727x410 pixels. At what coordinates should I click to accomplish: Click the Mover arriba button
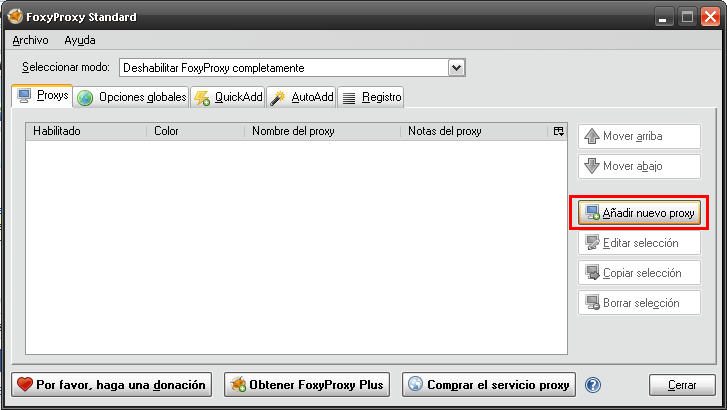coord(639,136)
